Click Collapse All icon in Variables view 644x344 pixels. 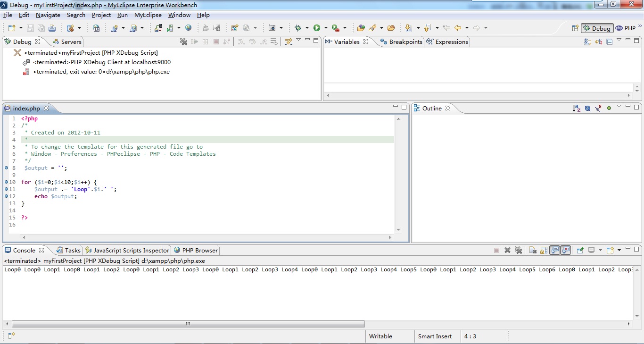[609, 42]
